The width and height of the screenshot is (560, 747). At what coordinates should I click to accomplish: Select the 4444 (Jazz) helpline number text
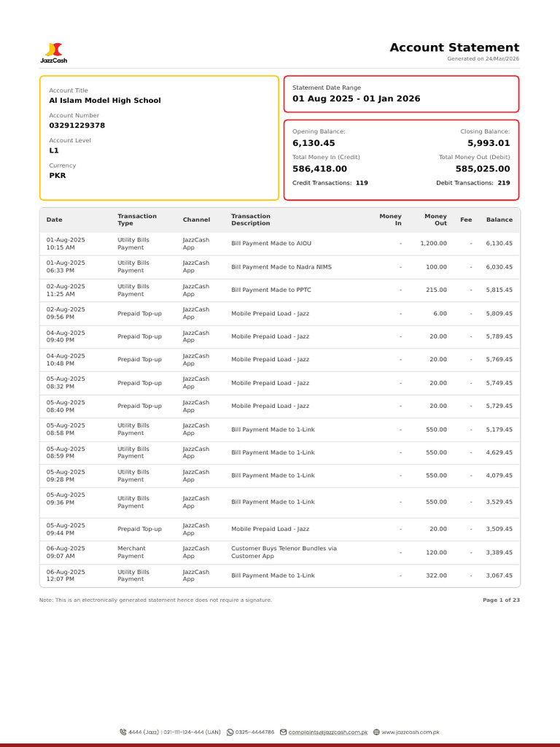point(144,732)
